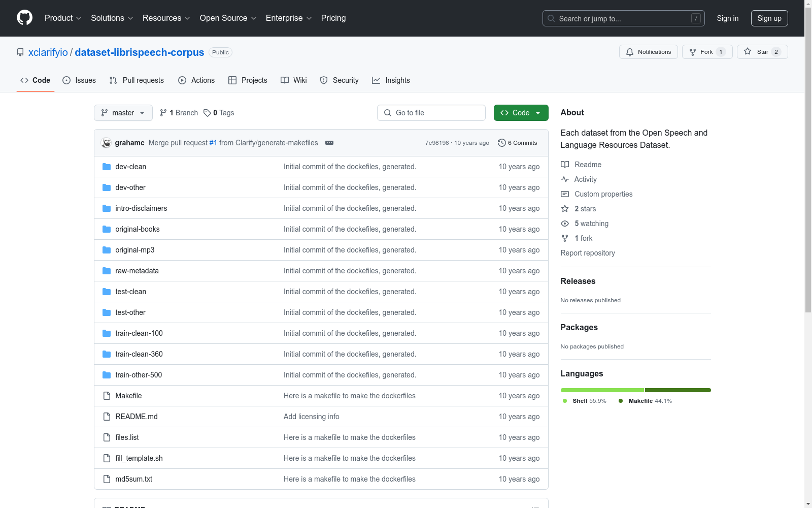This screenshot has width=812, height=508.
Task: Click the Sign in link
Action: pos(728,18)
